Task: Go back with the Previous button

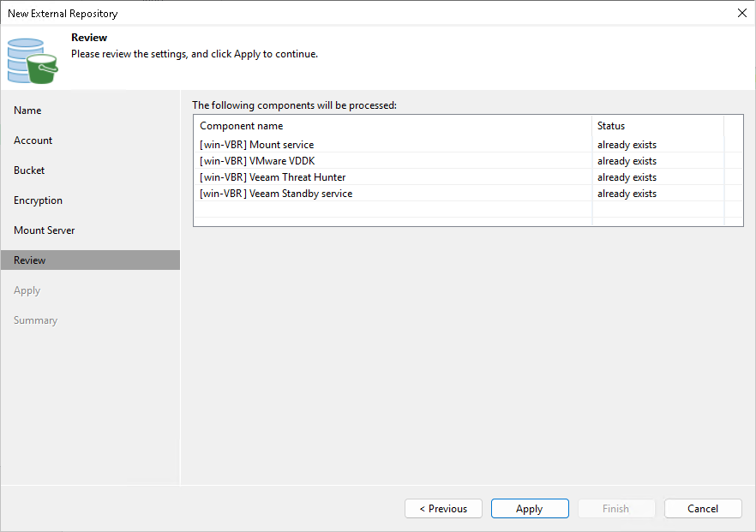Action: click(443, 508)
